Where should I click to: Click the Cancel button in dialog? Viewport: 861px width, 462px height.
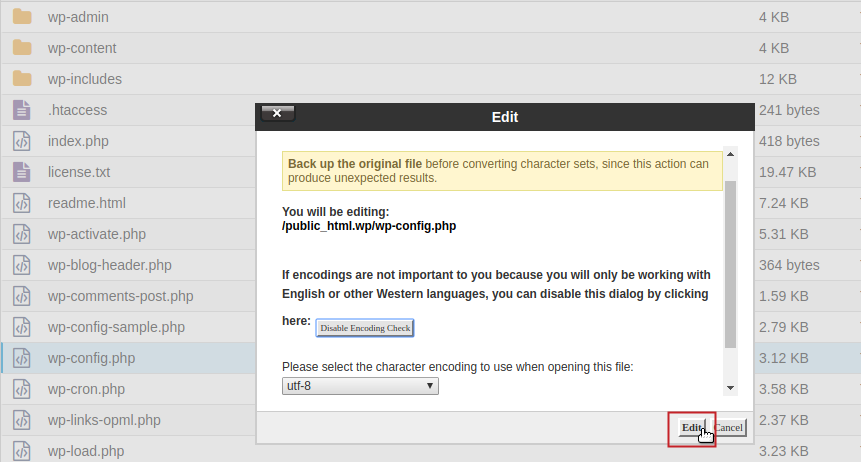729,427
